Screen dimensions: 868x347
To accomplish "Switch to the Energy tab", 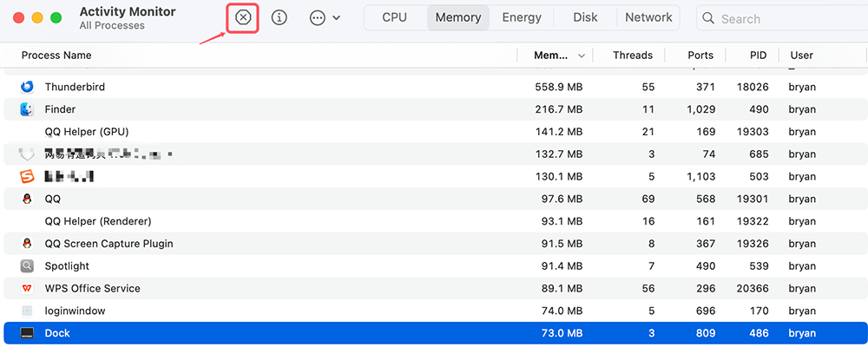I will (522, 17).
